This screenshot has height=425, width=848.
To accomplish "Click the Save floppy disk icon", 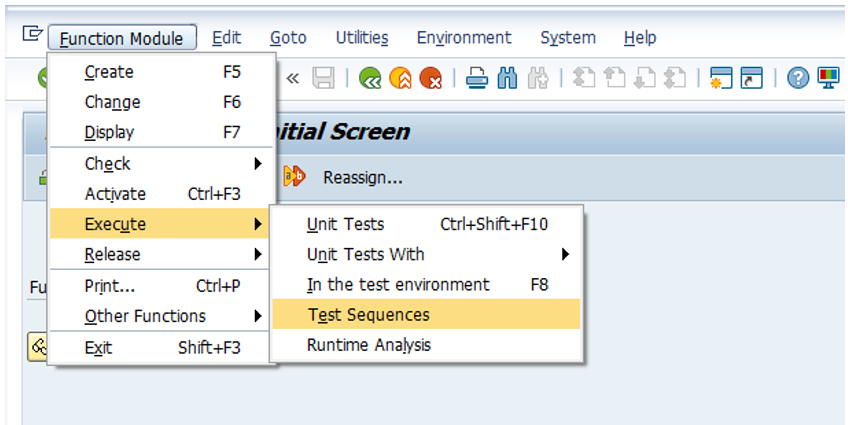I will [x=323, y=78].
